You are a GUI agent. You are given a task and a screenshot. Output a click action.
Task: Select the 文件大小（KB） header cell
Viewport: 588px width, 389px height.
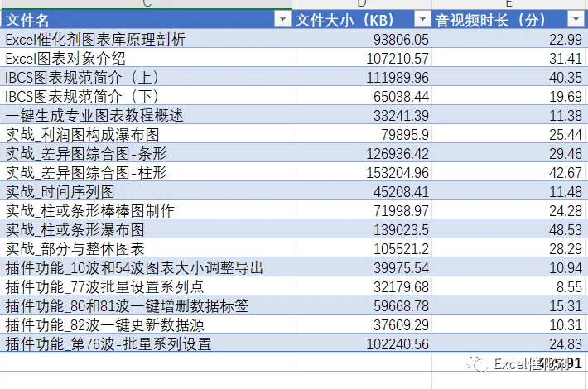(362, 19)
